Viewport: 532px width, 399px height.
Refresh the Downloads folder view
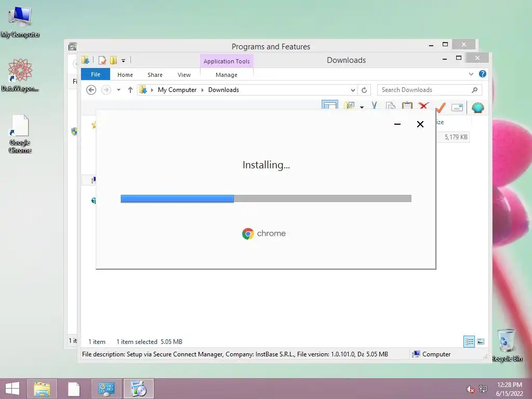coord(364,90)
